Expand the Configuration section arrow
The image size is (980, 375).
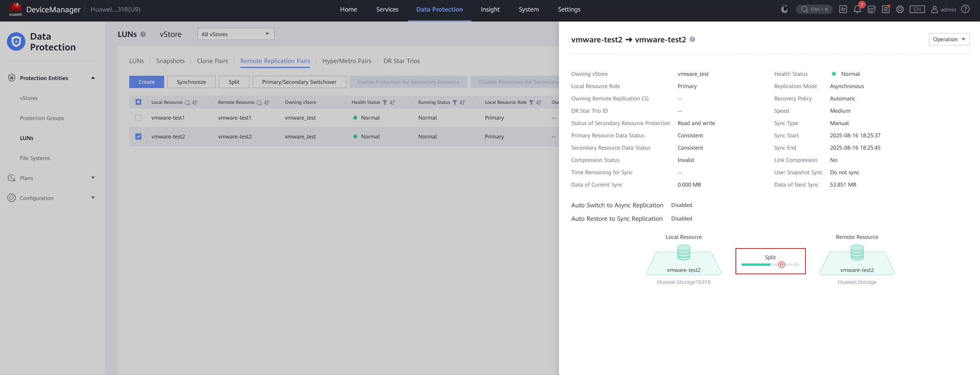[93, 198]
